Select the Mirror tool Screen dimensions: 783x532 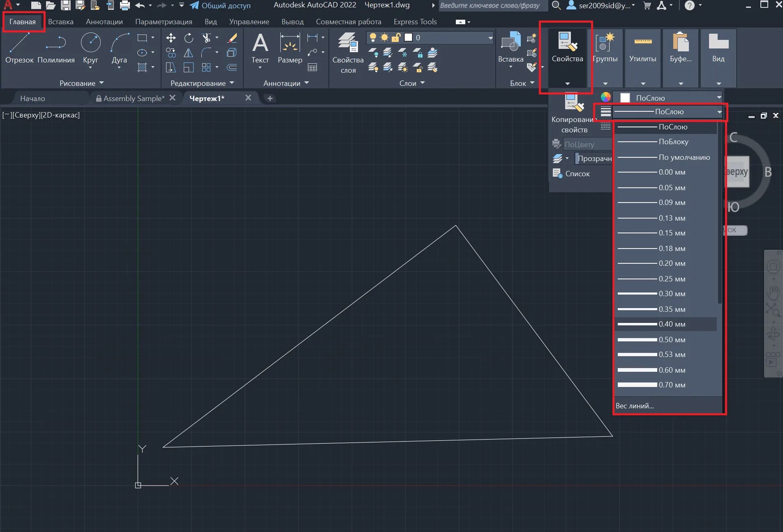pyautogui.click(x=189, y=53)
